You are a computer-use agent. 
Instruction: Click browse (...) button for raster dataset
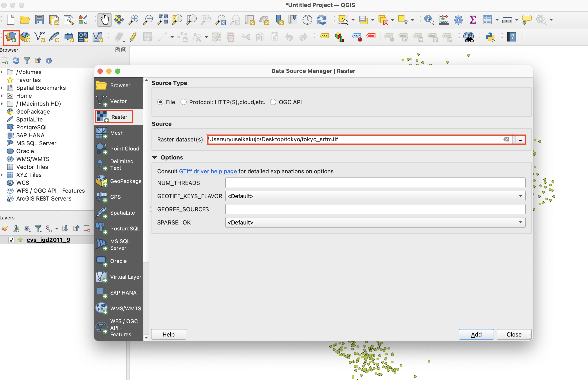(x=520, y=140)
